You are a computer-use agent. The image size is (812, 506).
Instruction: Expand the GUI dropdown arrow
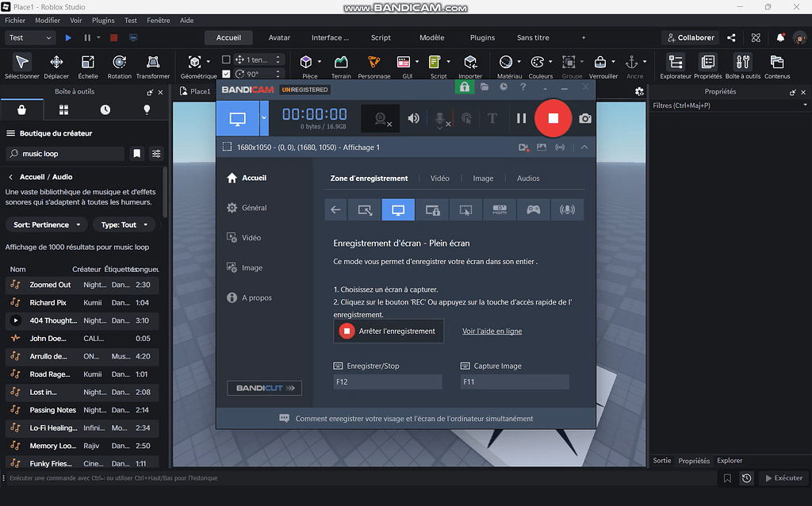(417, 62)
